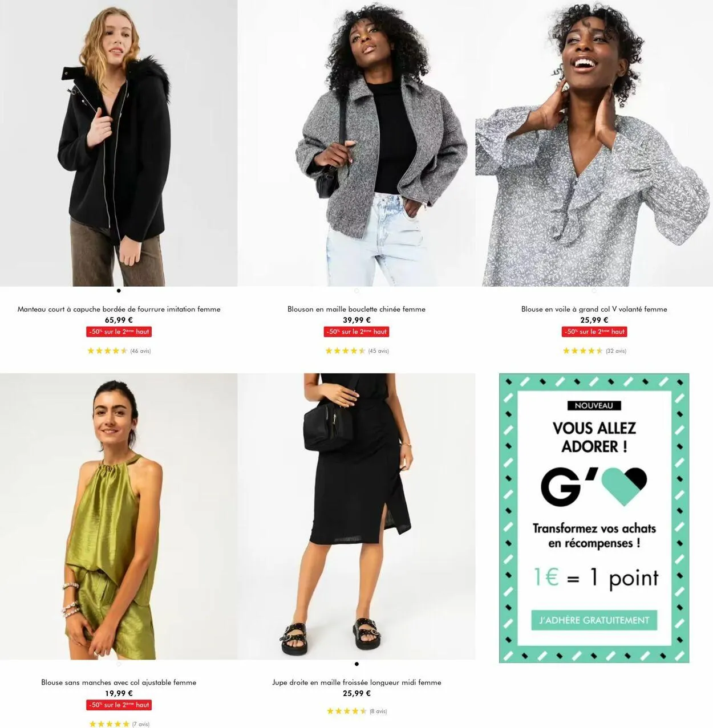
Task: Open 'Jupe droite en maille froissée' link
Action: click(x=356, y=682)
